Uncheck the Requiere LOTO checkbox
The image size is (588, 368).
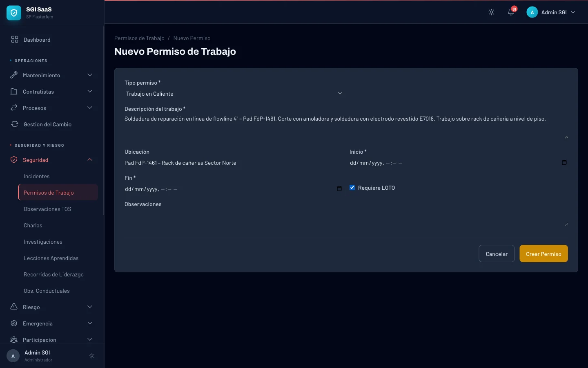352,188
